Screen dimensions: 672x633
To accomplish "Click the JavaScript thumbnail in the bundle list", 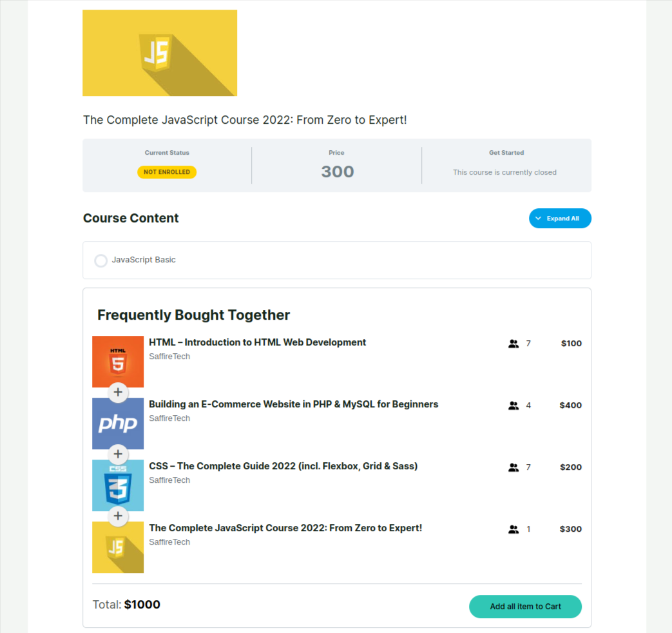I will (x=118, y=547).
